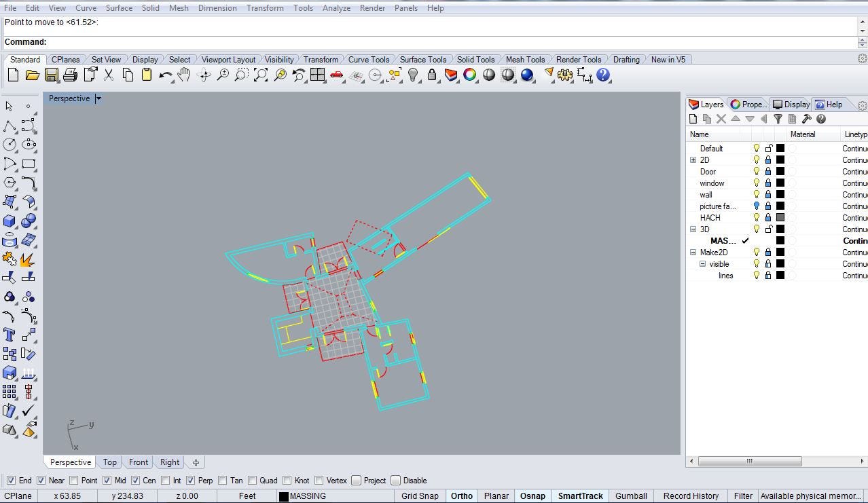Click the Puzzle piece Join icon in sidebar
The height and width of the screenshot is (503, 868).
click(x=10, y=259)
